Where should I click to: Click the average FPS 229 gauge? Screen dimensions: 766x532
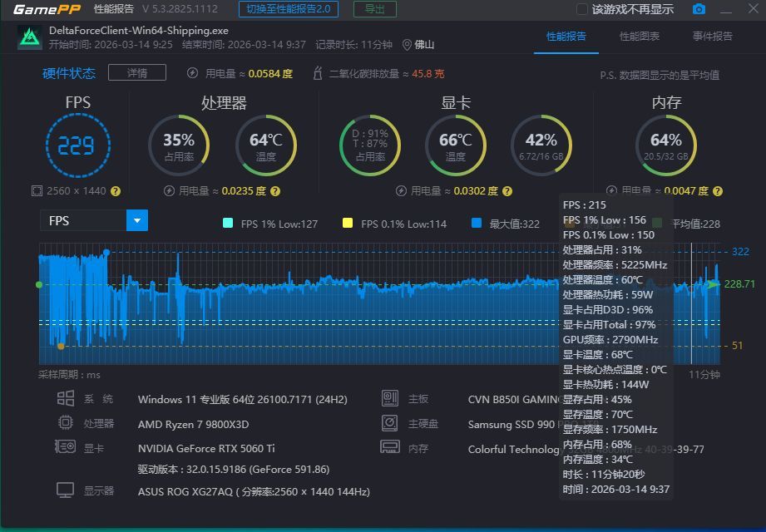point(77,145)
